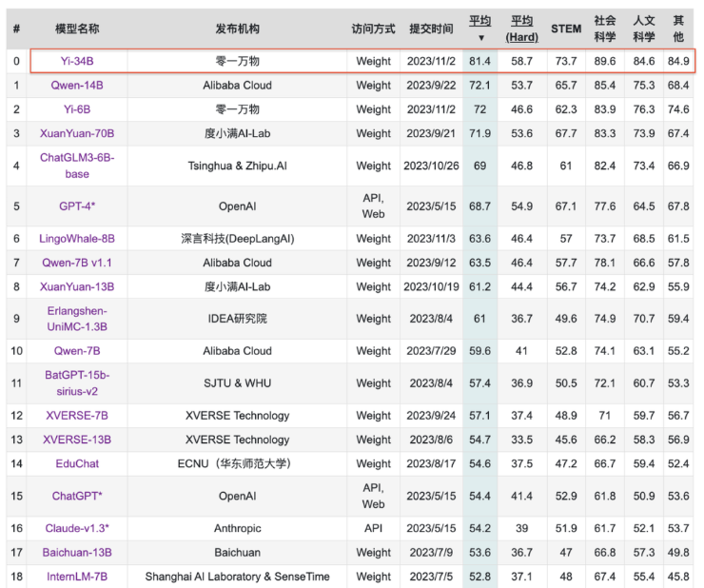704x588 pixels.
Task: Click the 模型名称 column header
Action: pos(77,29)
